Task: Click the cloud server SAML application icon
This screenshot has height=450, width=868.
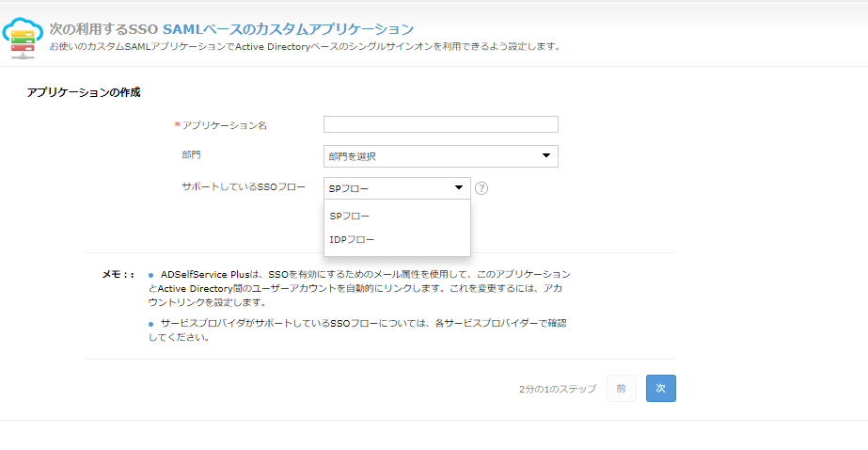Action: [23, 36]
